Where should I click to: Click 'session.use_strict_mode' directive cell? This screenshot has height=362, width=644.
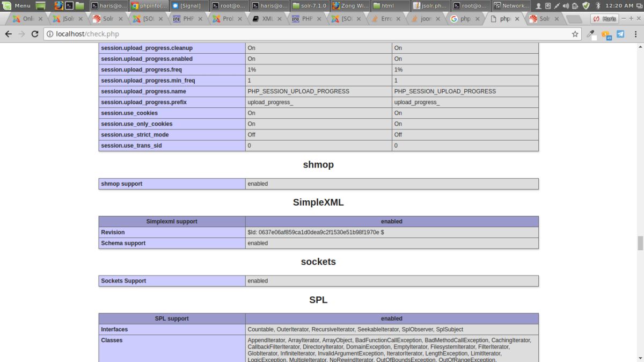click(172, 134)
